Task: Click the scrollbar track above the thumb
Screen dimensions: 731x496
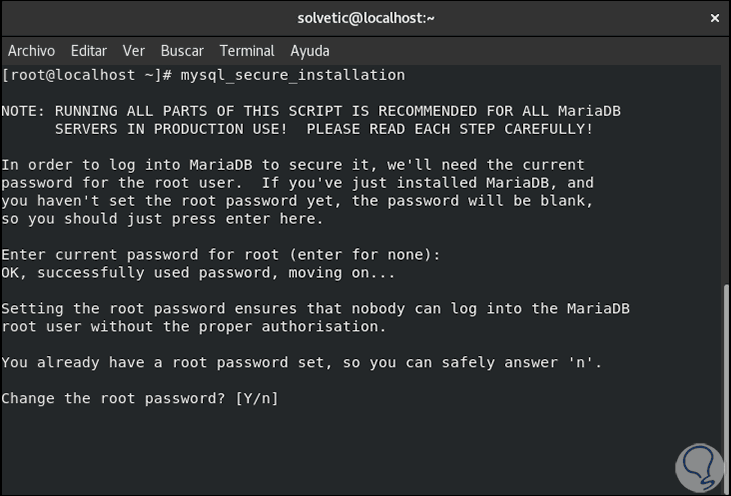Action: [725, 170]
